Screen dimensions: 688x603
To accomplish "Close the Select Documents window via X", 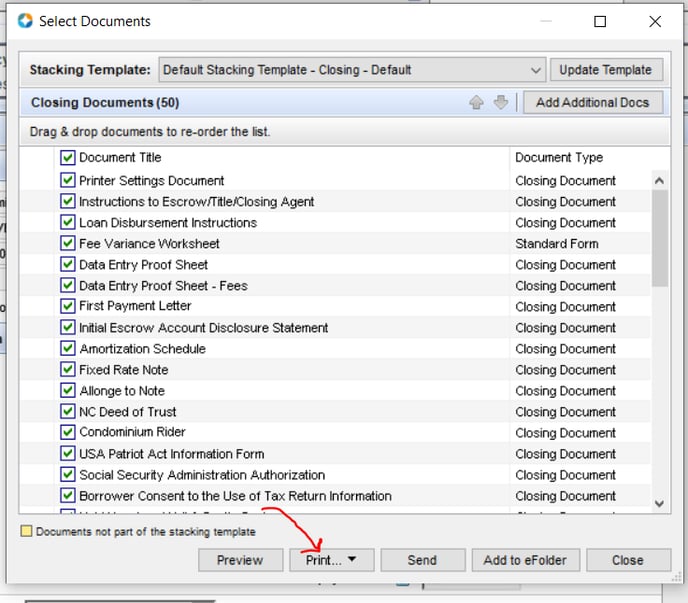I will [x=655, y=21].
